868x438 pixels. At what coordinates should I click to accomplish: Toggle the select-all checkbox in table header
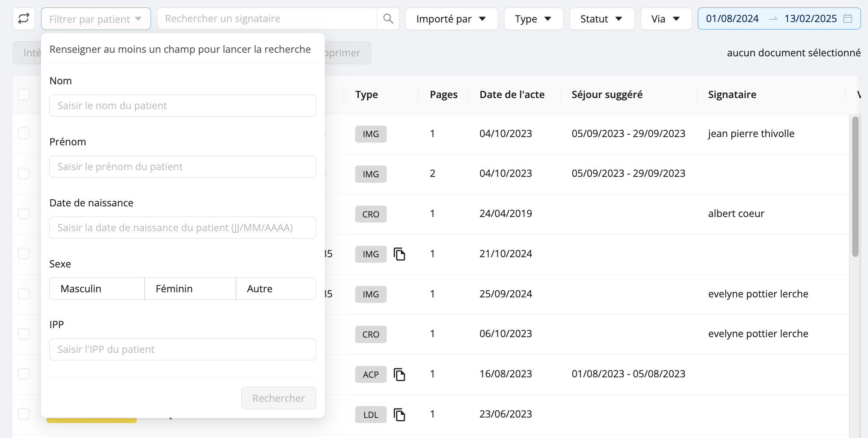pyautogui.click(x=24, y=95)
